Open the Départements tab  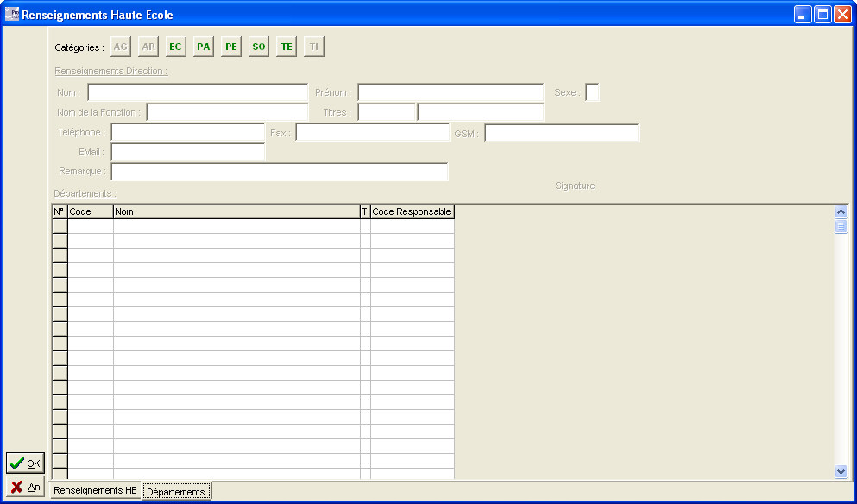(x=176, y=491)
